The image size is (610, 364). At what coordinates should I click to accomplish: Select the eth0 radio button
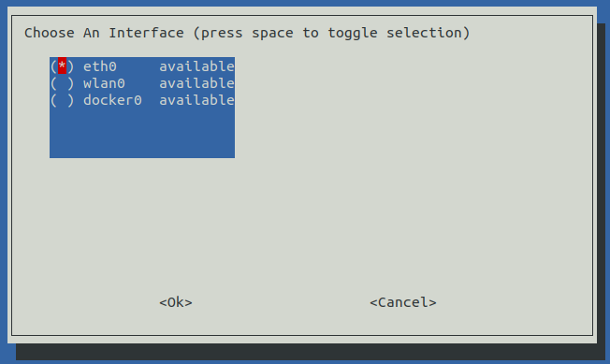pyautogui.click(x=63, y=66)
